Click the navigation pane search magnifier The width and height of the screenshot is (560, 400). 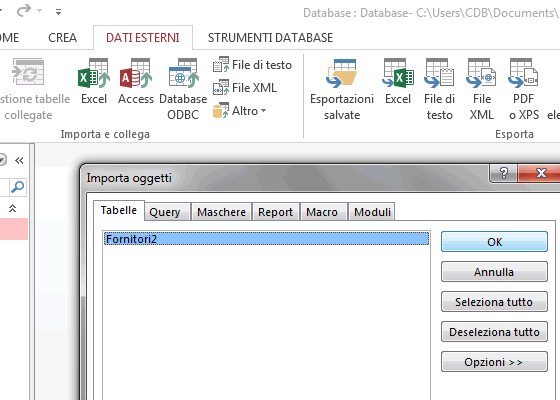pos(17,187)
